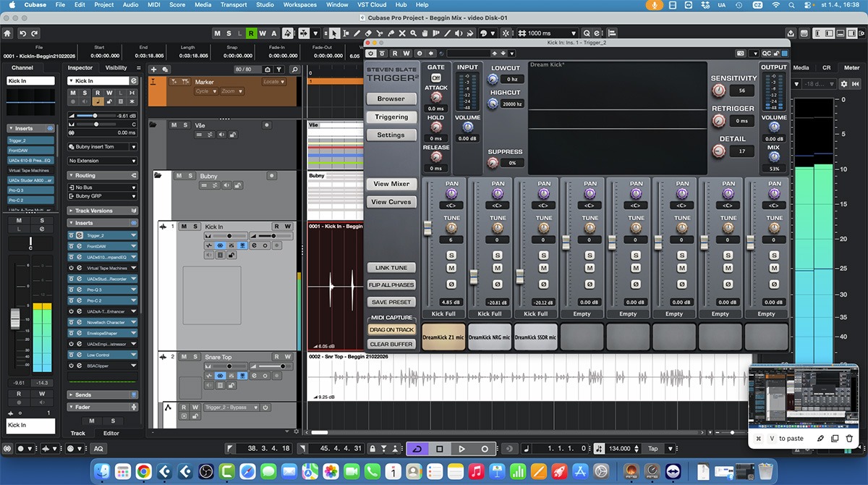The width and height of the screenshot is (868, 485).
Task: Activate the transport Cycle loop button
Action: click(x=416, y=449)
